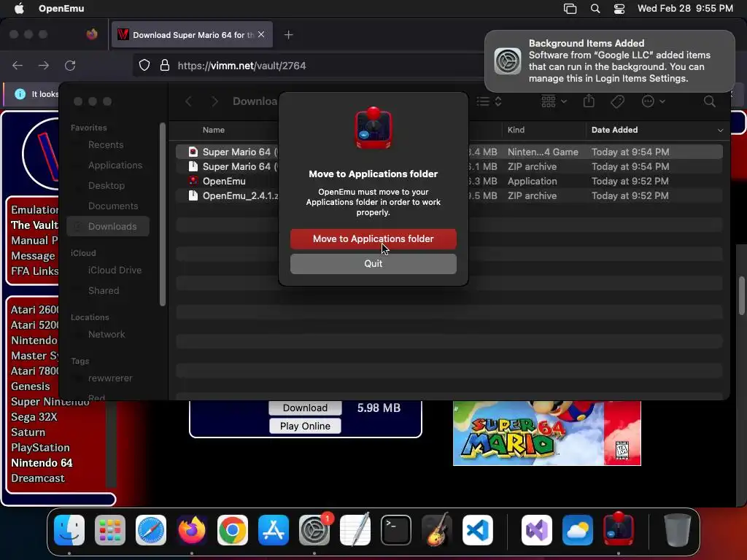This screenshot has width=747, height=560.
Task: Close the Download Super Mario 64 tab
Action: tap(261, 34)
